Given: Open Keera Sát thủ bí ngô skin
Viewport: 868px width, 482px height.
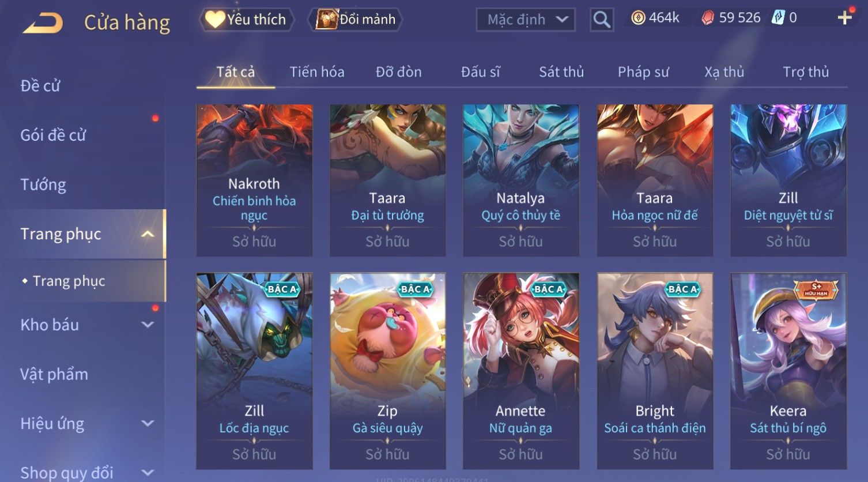Looking at the screenshot, I should point(788,371).
